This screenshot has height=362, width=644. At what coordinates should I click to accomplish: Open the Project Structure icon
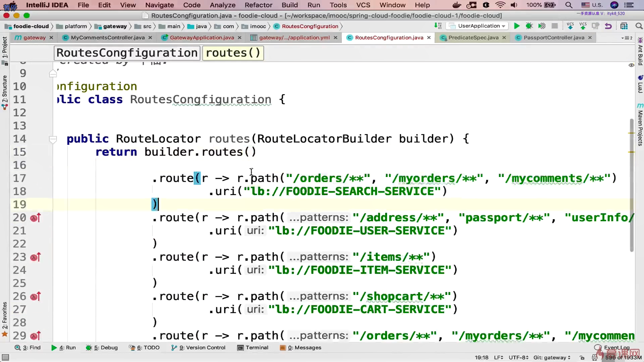tap(624, 26)
